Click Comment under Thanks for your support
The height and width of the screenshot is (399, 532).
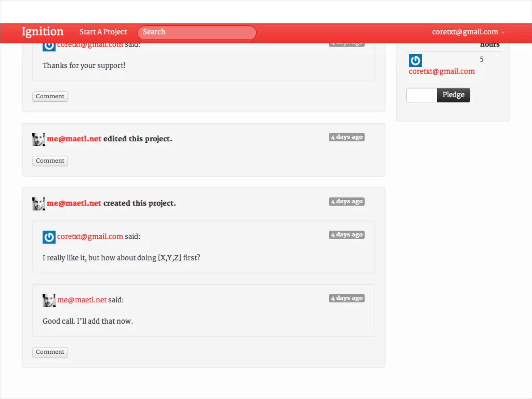[x=50, y=96]
